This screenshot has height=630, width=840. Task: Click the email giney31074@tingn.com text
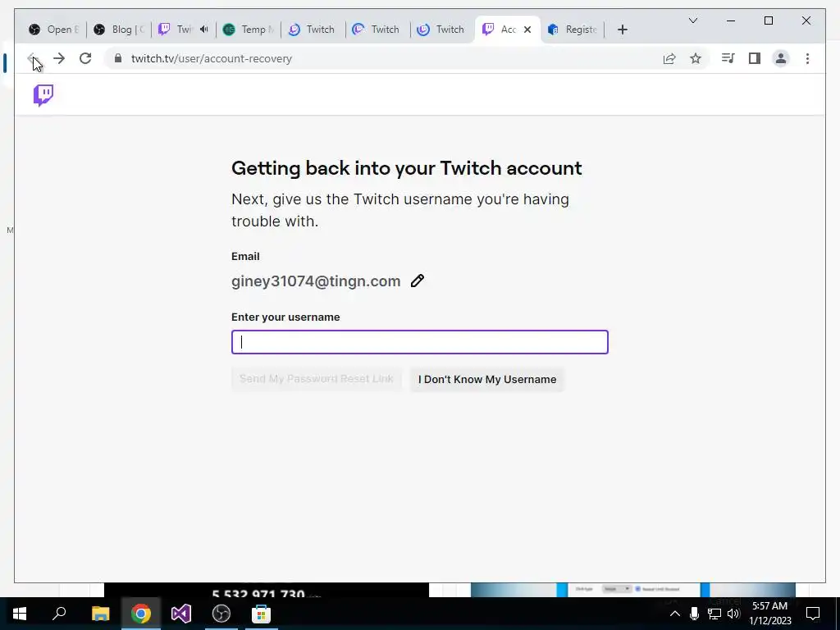click(x=316, y=281)
